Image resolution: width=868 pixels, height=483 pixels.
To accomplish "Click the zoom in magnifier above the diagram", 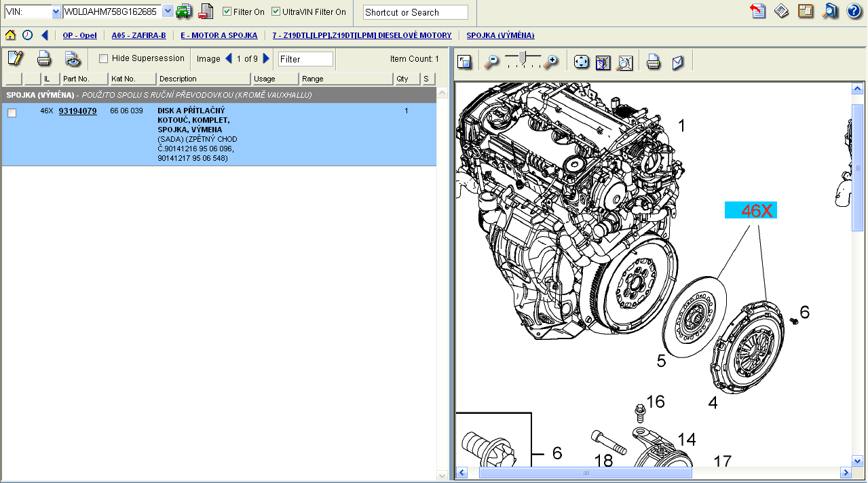I will coord(550,62).
